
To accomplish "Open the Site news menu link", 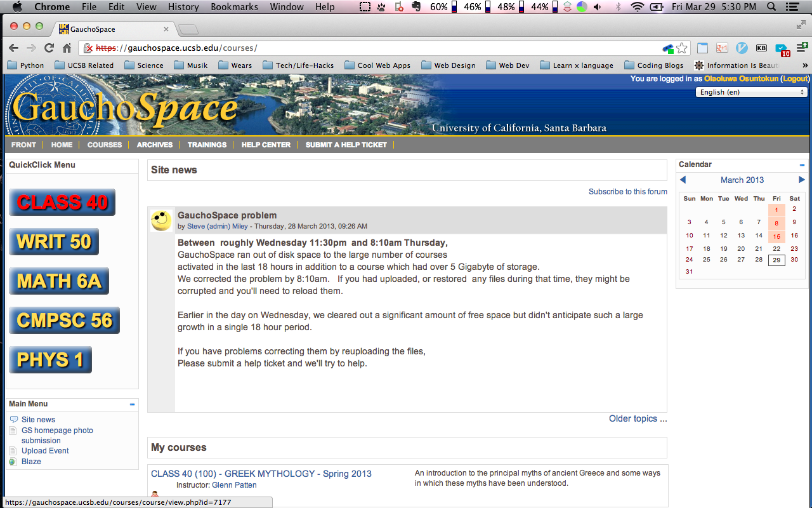I will point(38,420).
